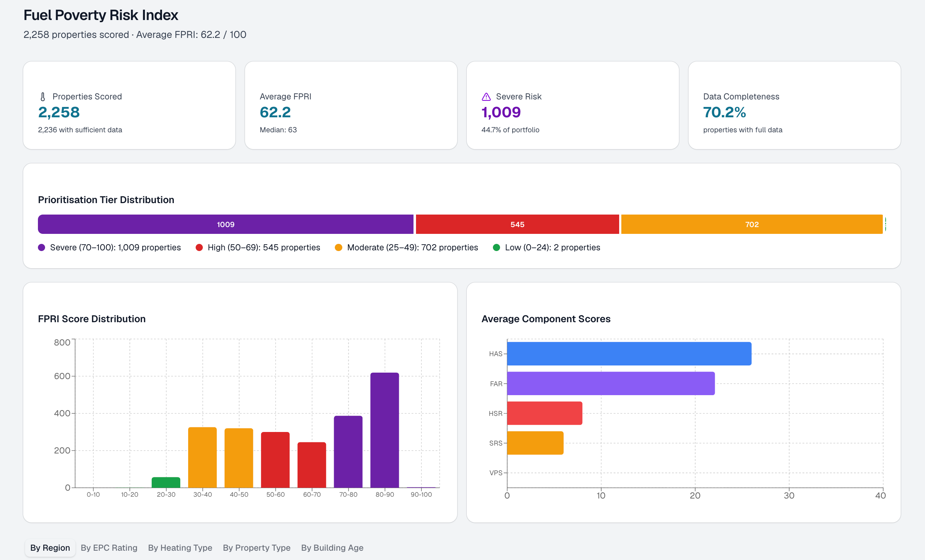Click the Severe Risk warning triangle icon
Screen dimensions: 925x560
486,97
